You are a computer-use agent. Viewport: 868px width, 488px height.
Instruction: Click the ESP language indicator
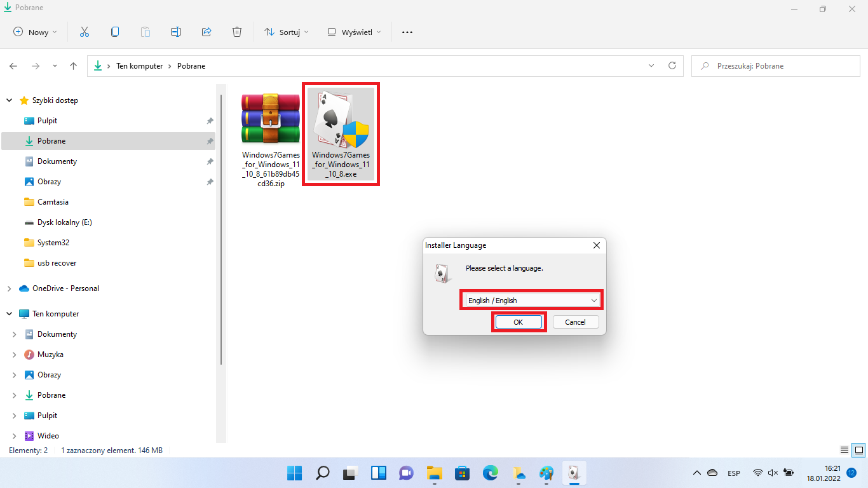(x=734, y=473)
